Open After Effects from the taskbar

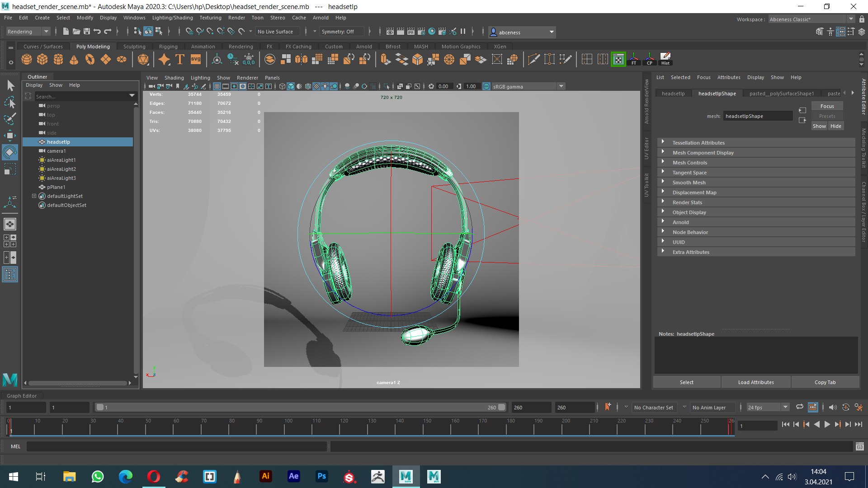293,476
